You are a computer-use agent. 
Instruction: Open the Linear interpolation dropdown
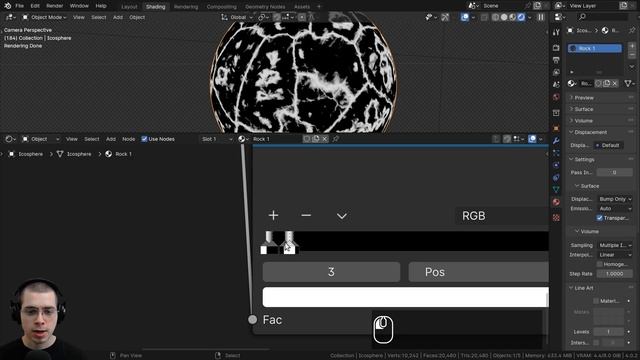coord(615,255)
